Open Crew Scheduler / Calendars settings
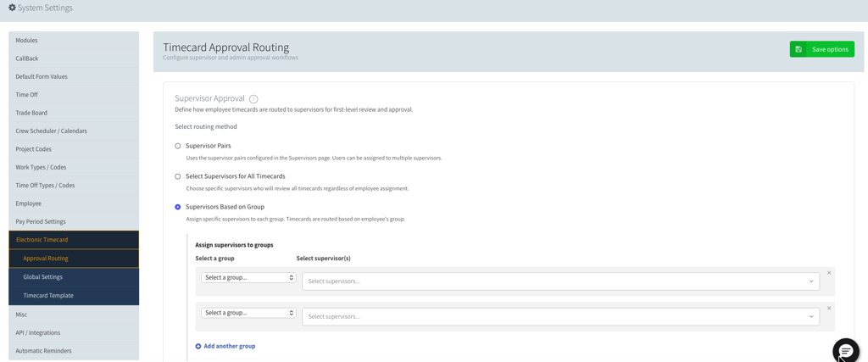This screenshot has width=868, height=362. coord(74,131)
